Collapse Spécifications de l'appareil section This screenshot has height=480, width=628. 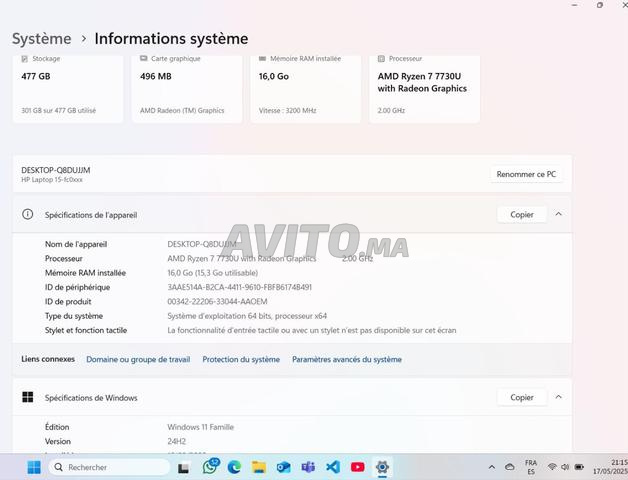pyautogui.click(x=558, y=214)
